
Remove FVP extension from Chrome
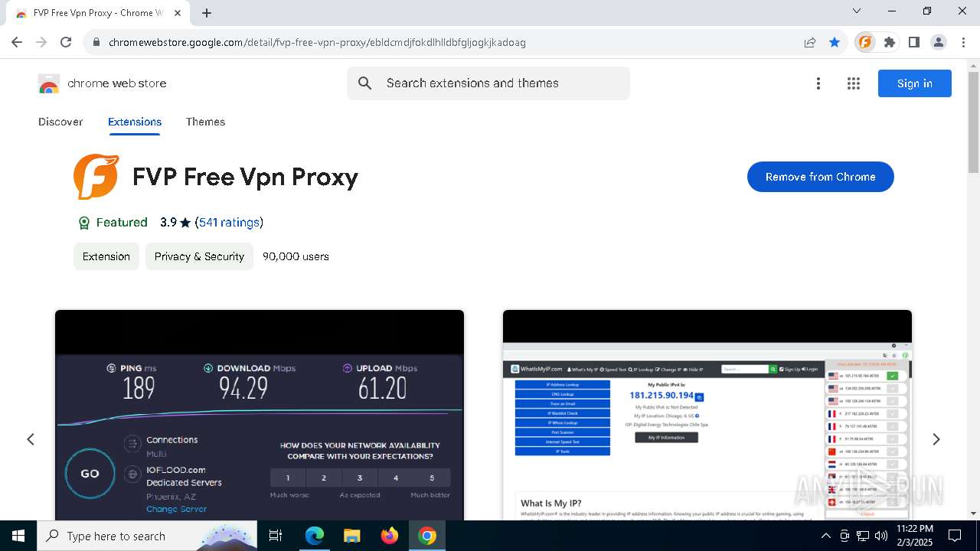(821, 177)
